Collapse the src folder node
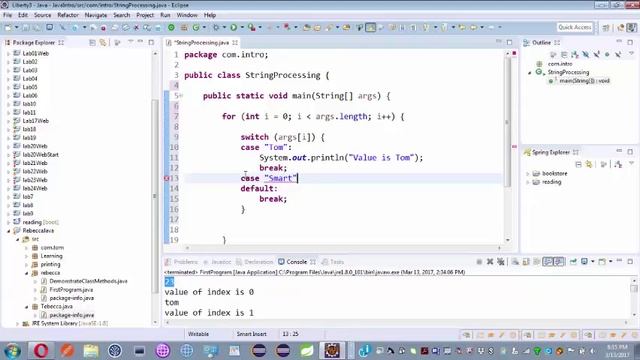640x360 pixels. point(18,239)
